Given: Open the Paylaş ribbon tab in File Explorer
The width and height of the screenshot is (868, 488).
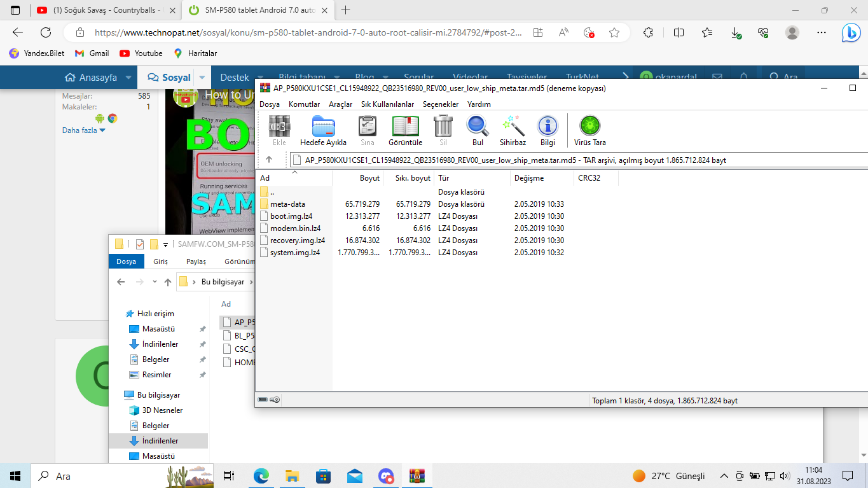Looking at the screenshot, I should coord(196,261).
